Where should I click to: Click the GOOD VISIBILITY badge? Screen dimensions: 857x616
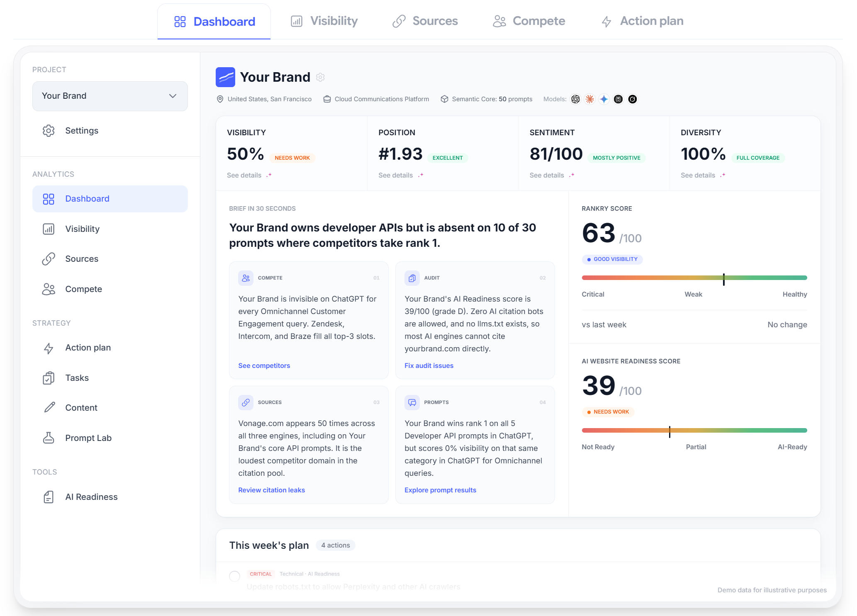pyautogui.click(x=612, y=259)
